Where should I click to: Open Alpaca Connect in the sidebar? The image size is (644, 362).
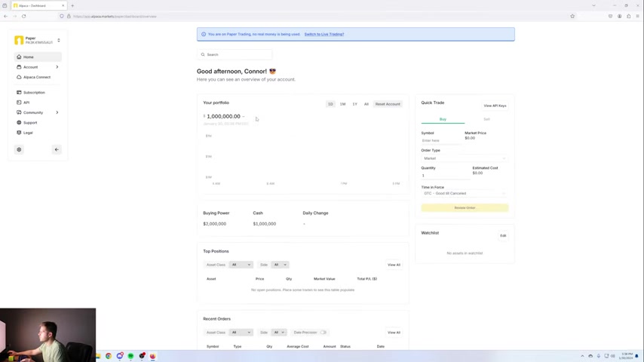coord(38,77)
